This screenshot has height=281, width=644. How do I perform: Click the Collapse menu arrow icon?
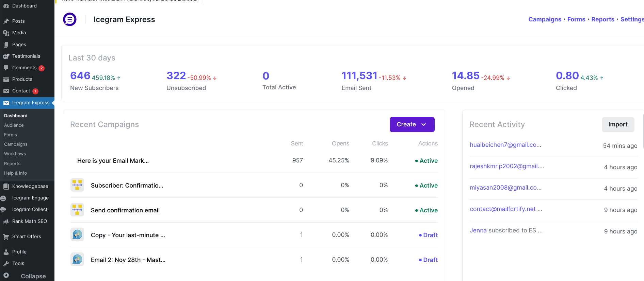[6, 275]
